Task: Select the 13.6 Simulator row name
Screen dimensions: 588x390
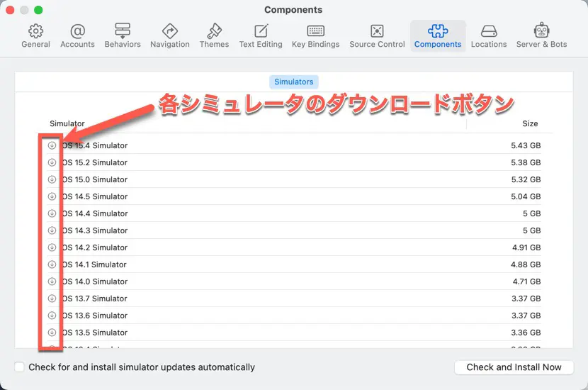Action: [x=95, y=316]
